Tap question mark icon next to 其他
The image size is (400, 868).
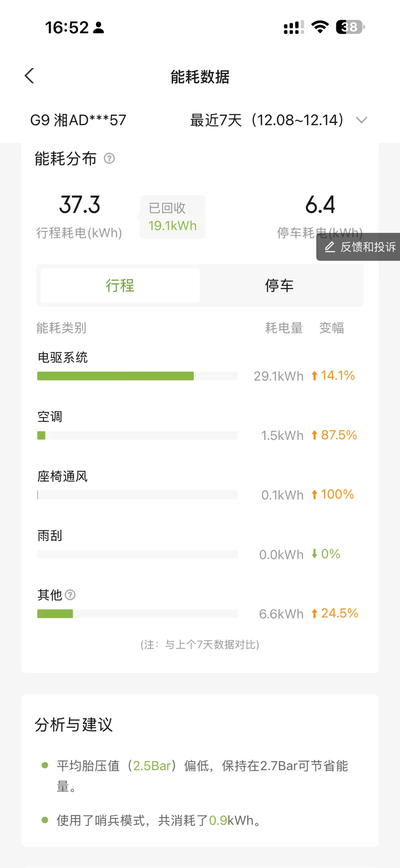[70, 595]
